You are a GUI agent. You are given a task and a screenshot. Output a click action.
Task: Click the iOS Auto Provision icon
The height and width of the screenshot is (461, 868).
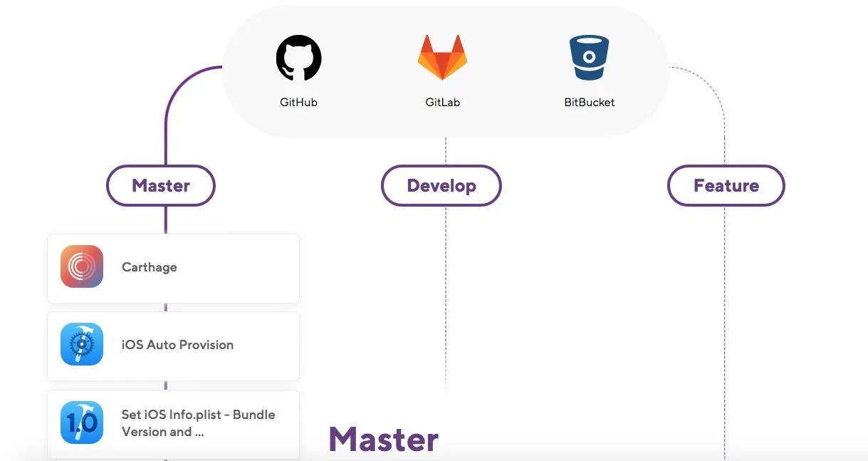click(82, 344)
